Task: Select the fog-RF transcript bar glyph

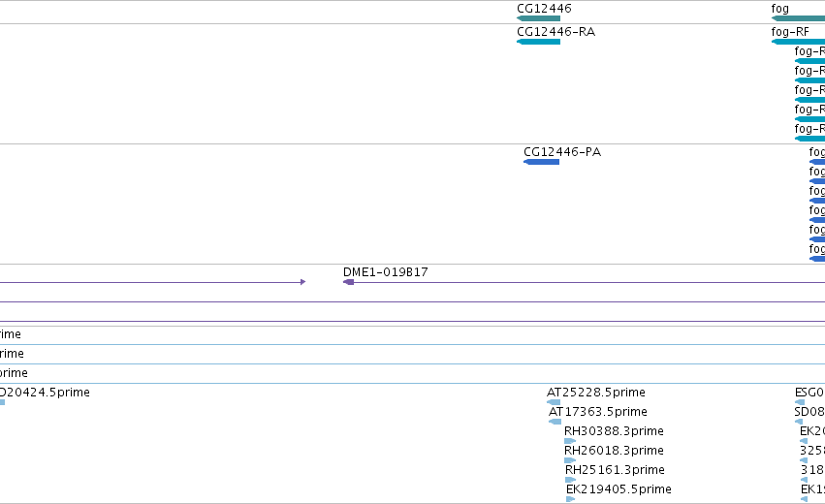Action: point(798,42)
